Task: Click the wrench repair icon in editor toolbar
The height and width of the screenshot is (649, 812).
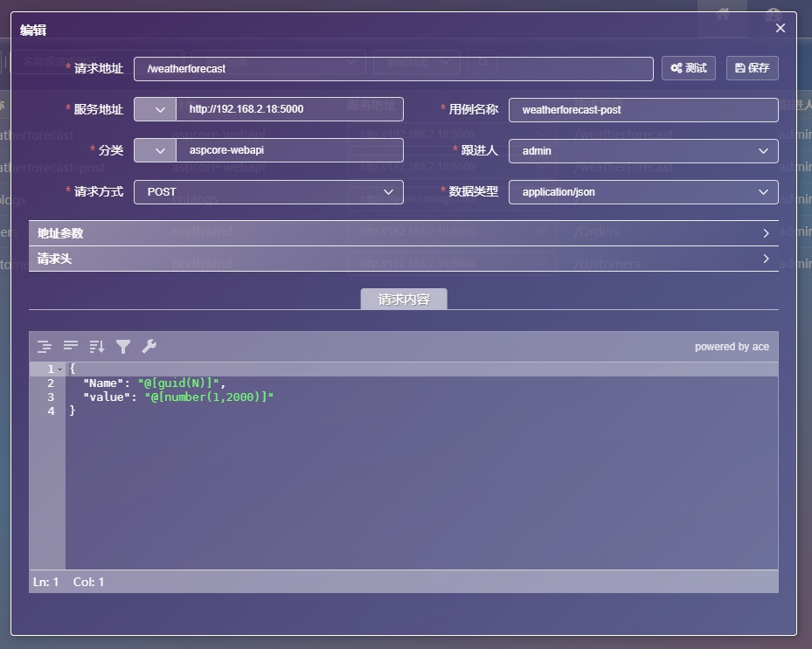Action: tap(149, 346)
